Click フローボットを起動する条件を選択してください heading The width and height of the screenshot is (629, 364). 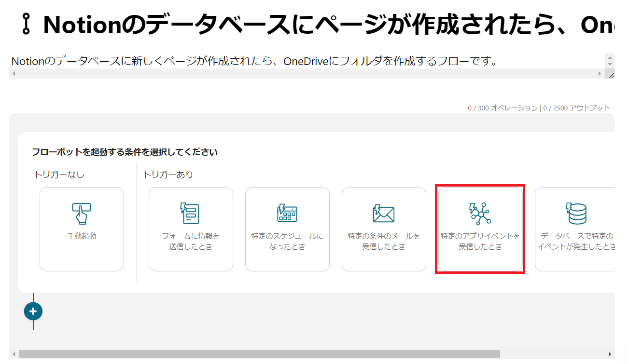125,152
